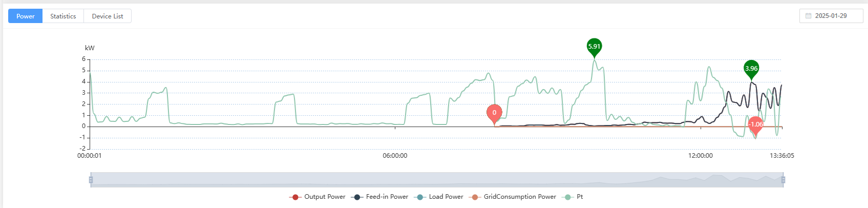The height and width of the screenshot is (208, 868).
Task: Select the Power tab
Action: coord(26,16)
